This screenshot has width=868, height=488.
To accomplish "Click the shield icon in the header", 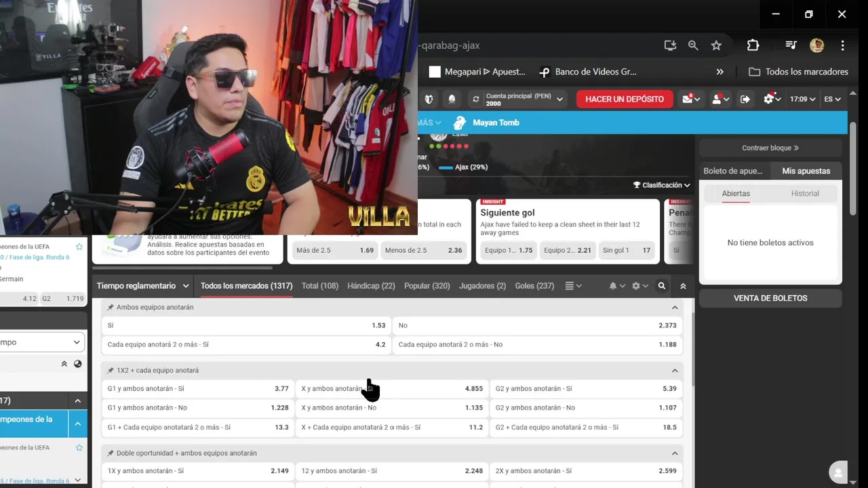I will point(429,99).
